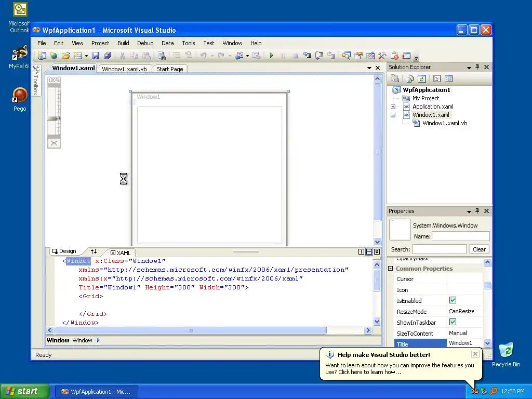Open the Debug menu
Viewport: 532px width, 399px height.
click(145, 43)
